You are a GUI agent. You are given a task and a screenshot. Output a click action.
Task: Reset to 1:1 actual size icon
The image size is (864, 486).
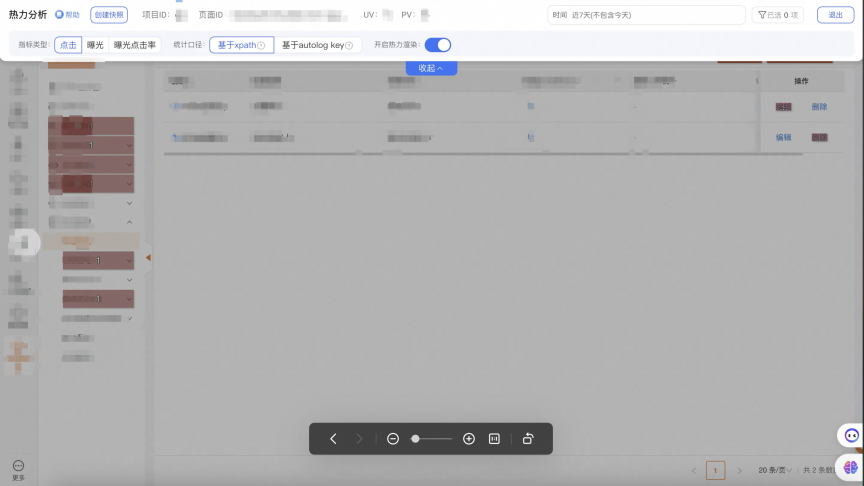[x=494, y=439]
